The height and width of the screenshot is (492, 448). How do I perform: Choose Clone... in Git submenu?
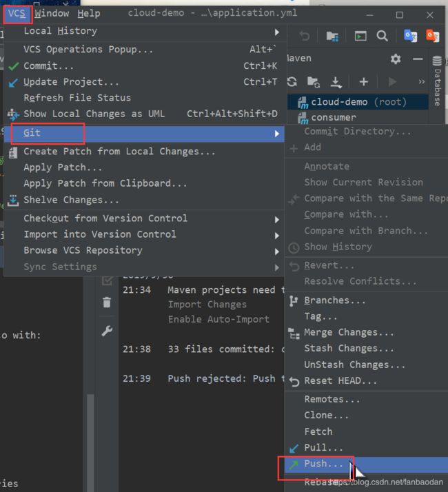point(366,416)
